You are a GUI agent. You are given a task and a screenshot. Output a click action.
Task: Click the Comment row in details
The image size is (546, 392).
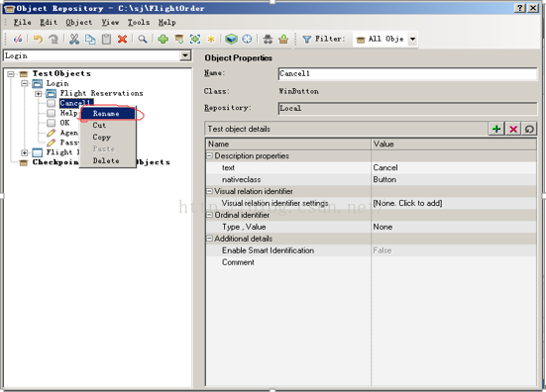372,262
